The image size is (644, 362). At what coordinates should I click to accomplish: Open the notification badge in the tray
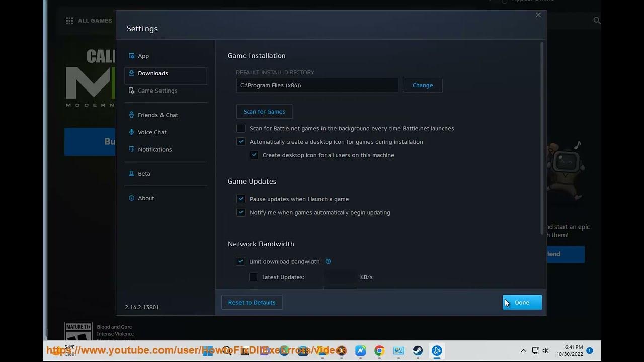[x=589, y=350]
